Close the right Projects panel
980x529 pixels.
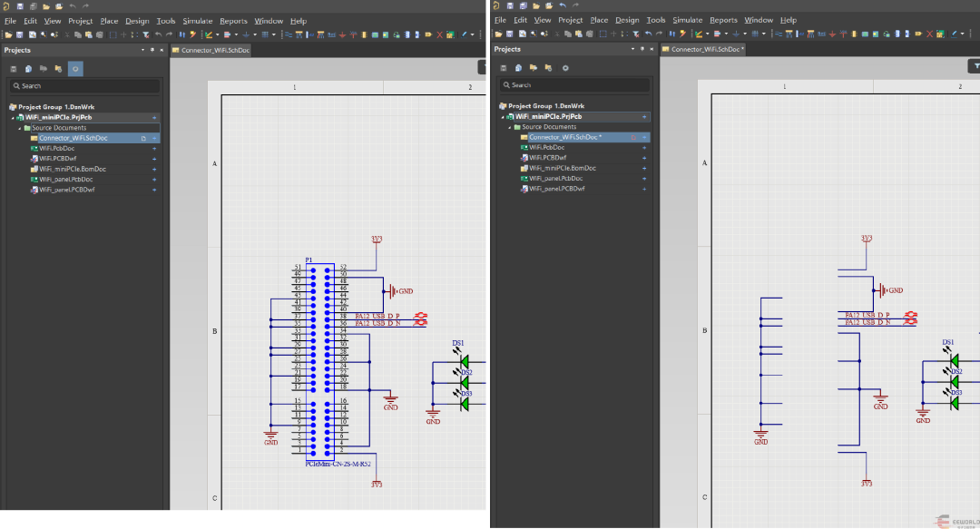[x=652, y=49]
